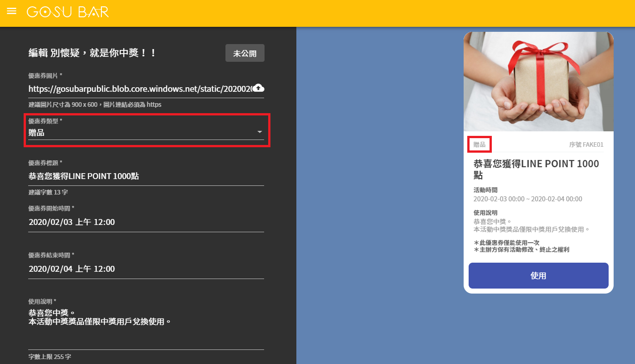Image resolution: width=635 pixels, height=364 pixels.
Task: Click the 活動時間 heading in preview
Action: click(485, 190)
